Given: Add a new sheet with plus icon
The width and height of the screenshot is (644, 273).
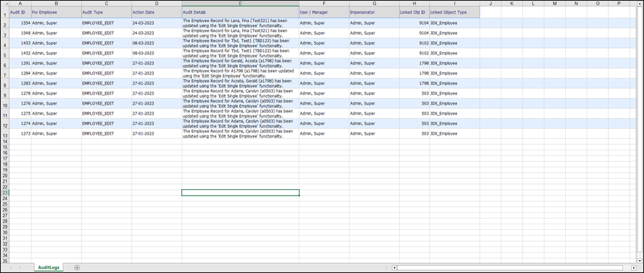Looking at the screenshot, I should [x=77, y=268].
